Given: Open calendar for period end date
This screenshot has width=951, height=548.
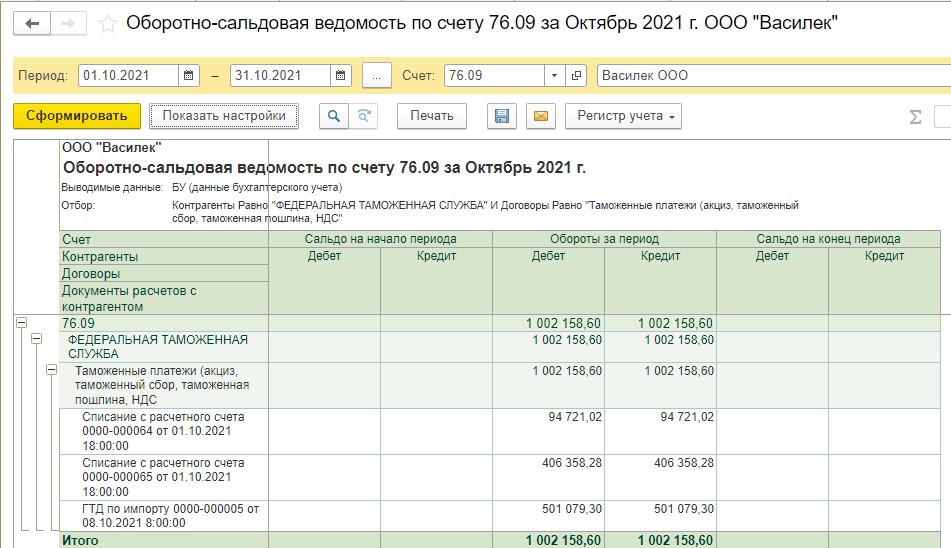Looking at the screenshot, I should (341, 76).
